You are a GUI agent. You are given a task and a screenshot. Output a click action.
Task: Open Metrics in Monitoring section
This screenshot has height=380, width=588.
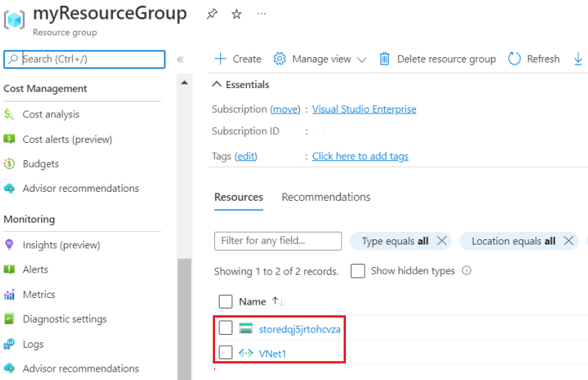click(39, 294)
